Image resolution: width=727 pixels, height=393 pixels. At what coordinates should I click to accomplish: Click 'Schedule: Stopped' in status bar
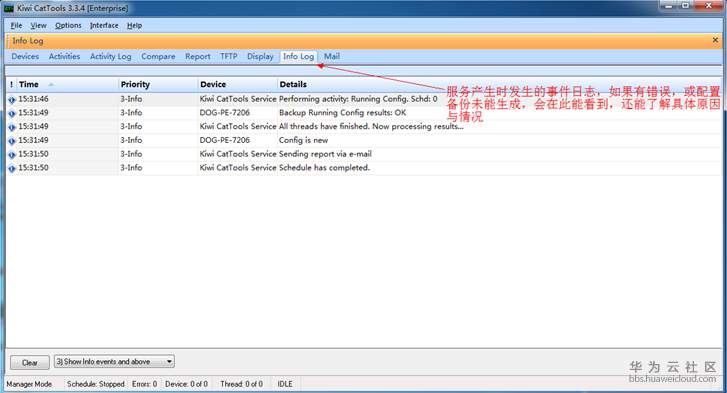(x=96, y=384)
